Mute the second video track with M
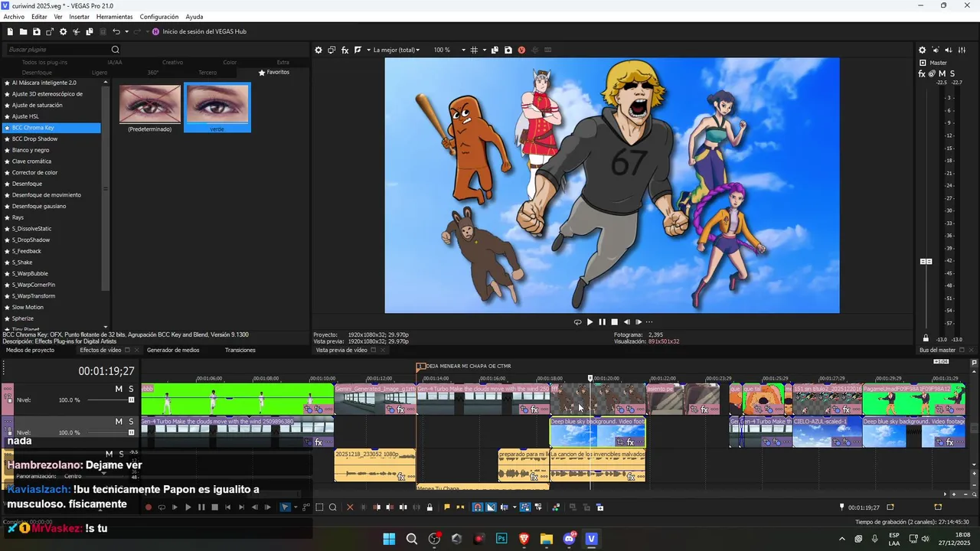Screen dimensions: 980x551 coord(119,422)
